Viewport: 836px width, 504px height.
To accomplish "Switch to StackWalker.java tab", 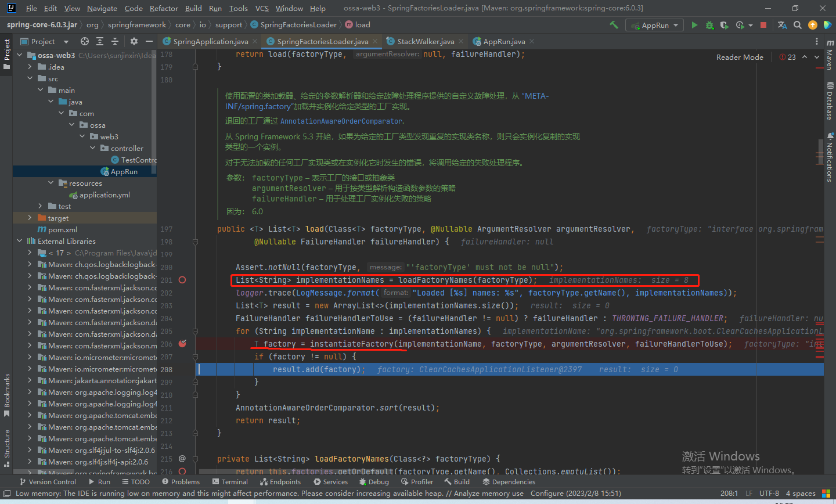I will (x=426, y=41).
